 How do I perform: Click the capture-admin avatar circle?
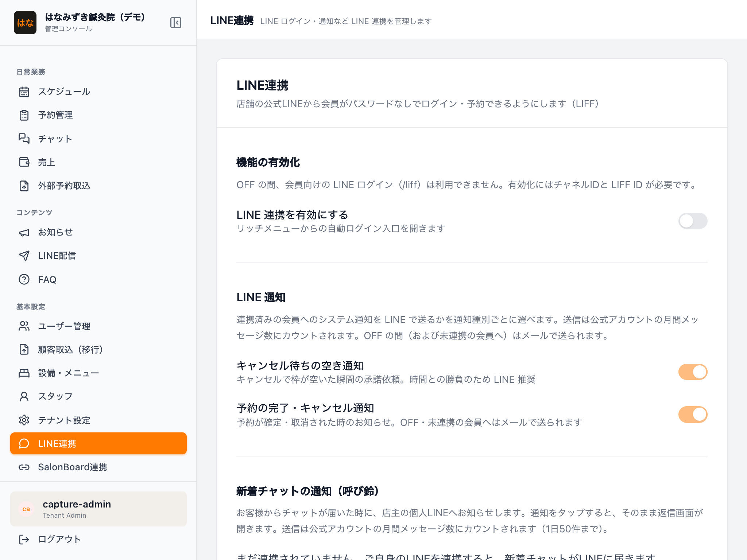26,509
